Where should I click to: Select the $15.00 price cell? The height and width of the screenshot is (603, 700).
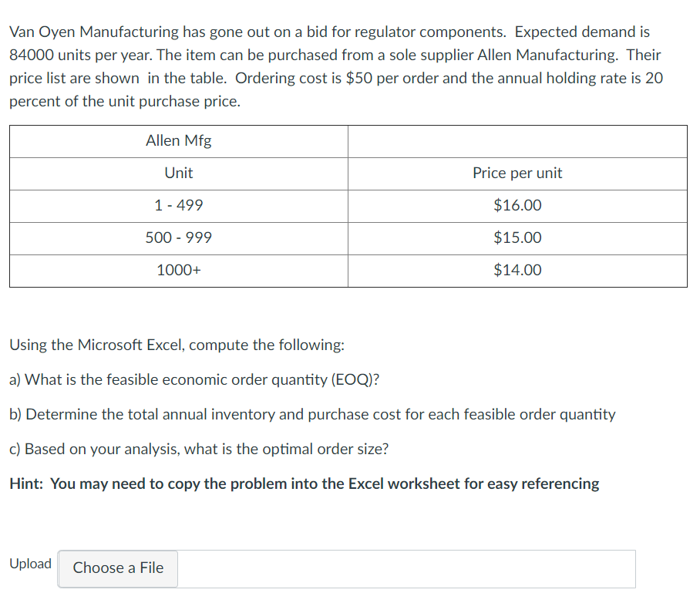point(517,237)
